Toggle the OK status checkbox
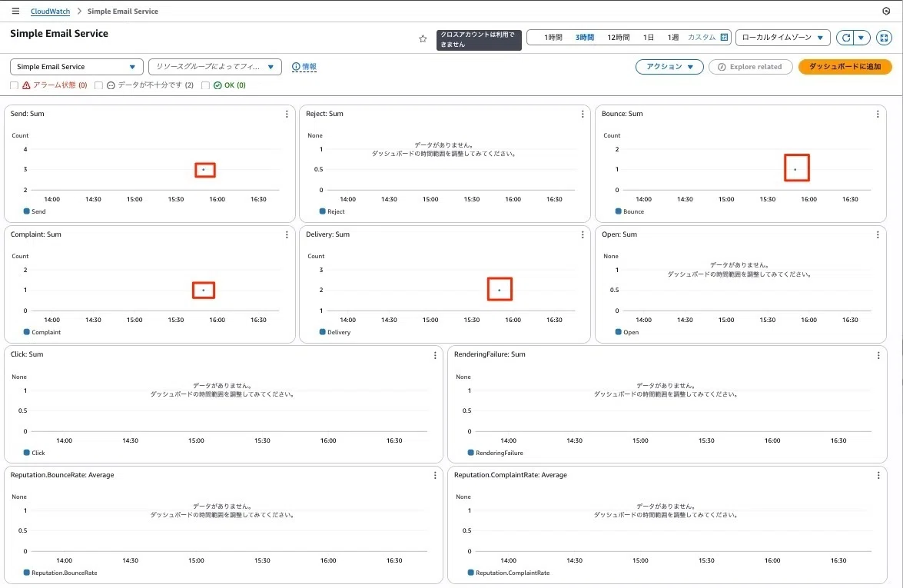 [x=206, y=85]
